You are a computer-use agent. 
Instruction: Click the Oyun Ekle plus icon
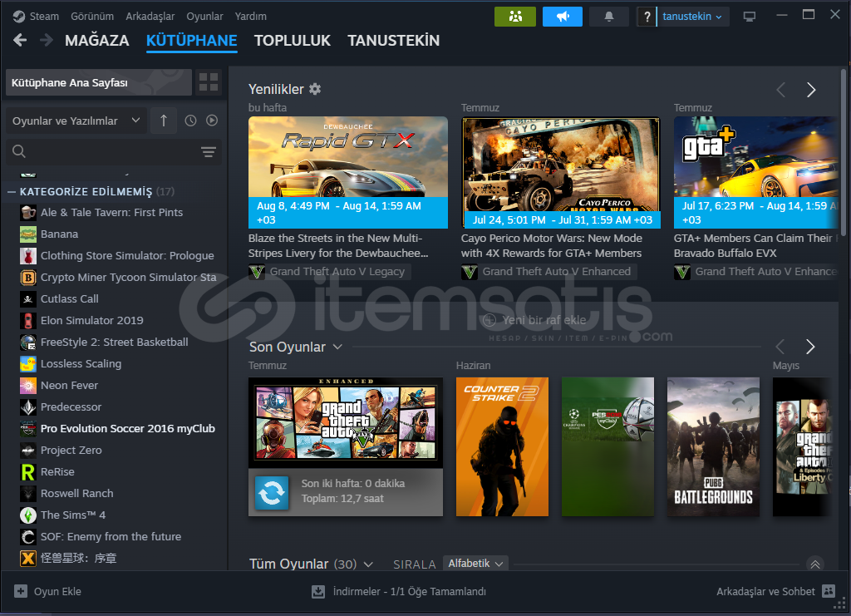point(21,592)
